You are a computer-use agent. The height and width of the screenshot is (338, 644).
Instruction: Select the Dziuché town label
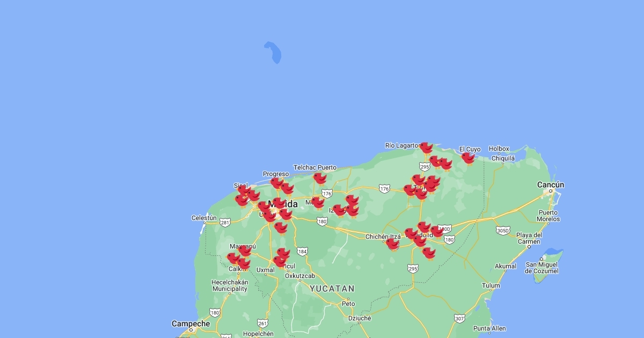point(360,318)
